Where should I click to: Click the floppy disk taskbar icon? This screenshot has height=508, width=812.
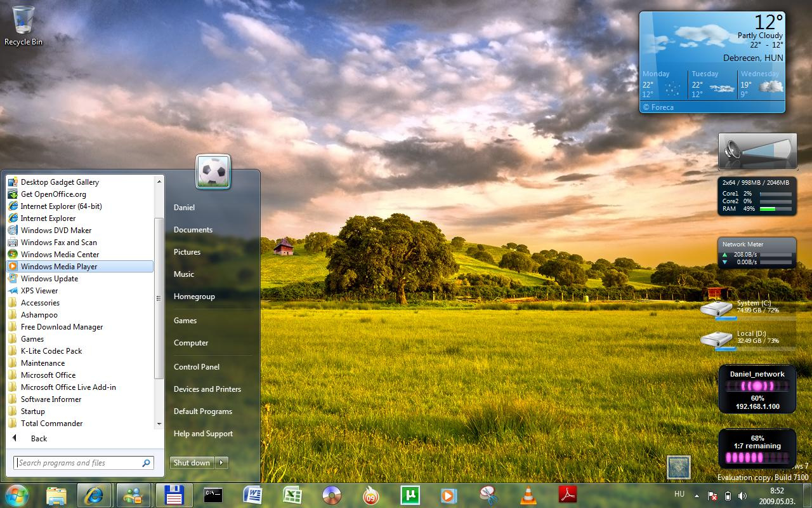pyautogui.click(x=174, y=495)
